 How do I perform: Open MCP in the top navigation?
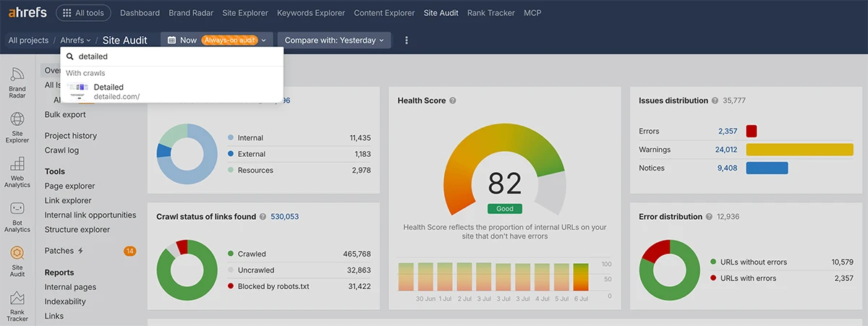[532, 13]
